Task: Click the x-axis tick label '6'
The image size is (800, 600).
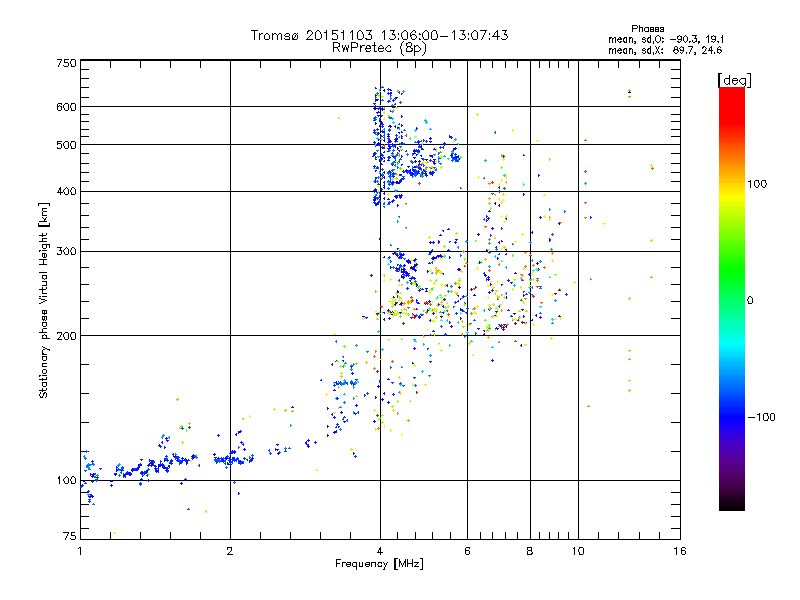Action: (467, 551)
